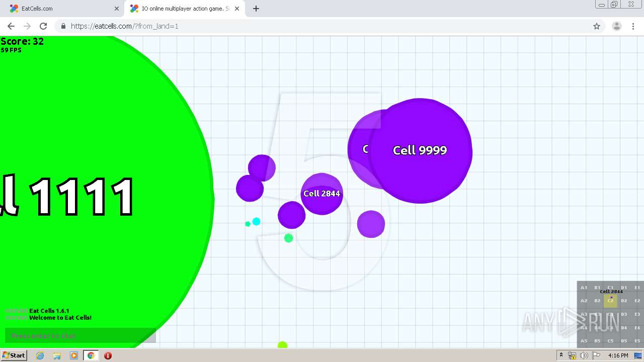
Task: View site info via the padlock icon
Action: [63, 26]
